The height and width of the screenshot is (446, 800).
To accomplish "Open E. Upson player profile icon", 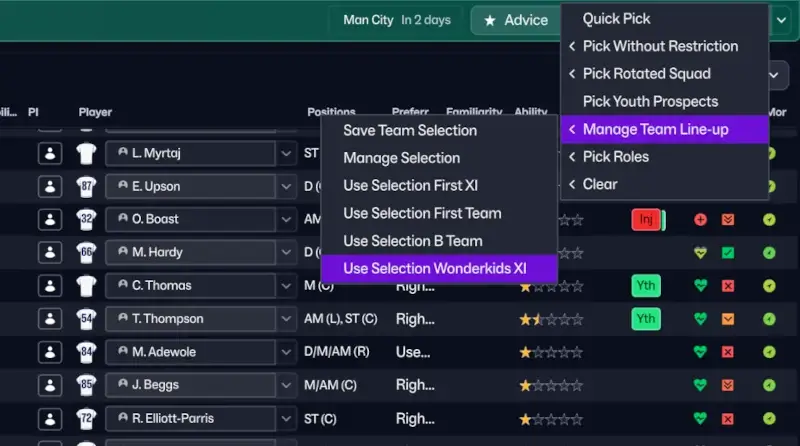I will click(x=50, y=186).
